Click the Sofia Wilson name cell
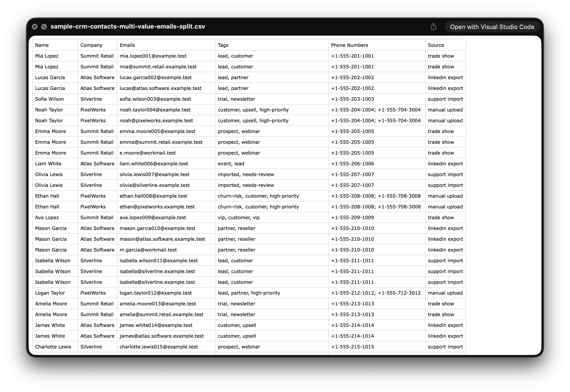This screenshot has width=570, height=392. click(55, 99)
